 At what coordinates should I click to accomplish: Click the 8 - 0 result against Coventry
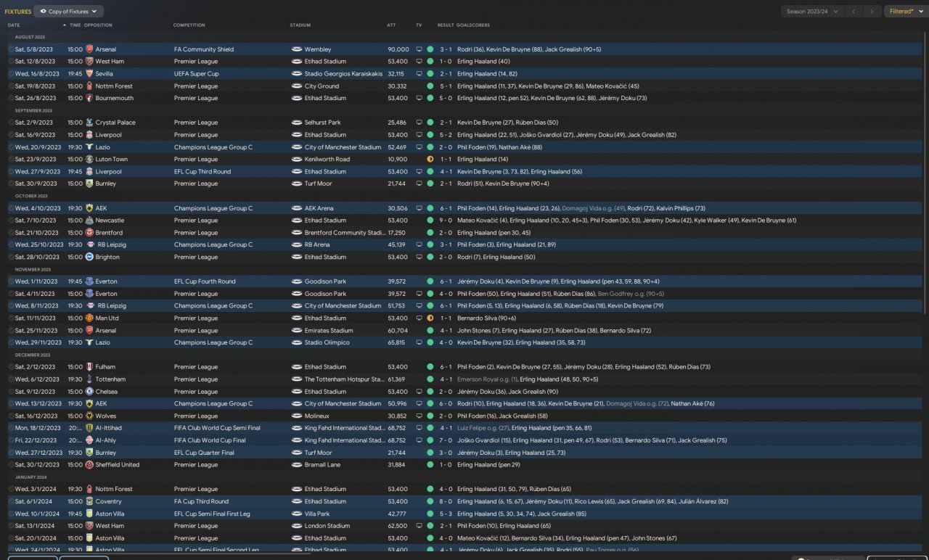pyautogui.click(x=446, y=501)
